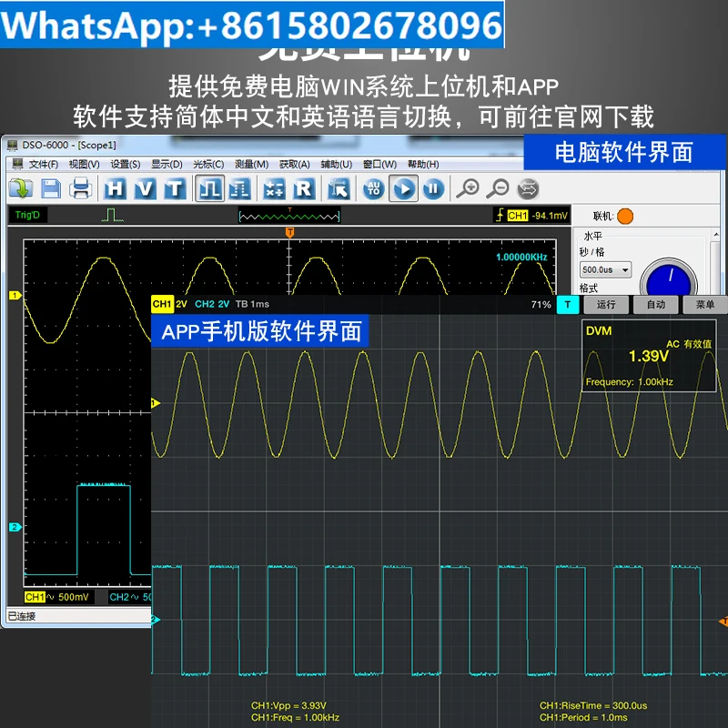Image resolution: width=728 pixels, height=728 pixels.
Task: Click the printer icon
Action: coord(81,189)
